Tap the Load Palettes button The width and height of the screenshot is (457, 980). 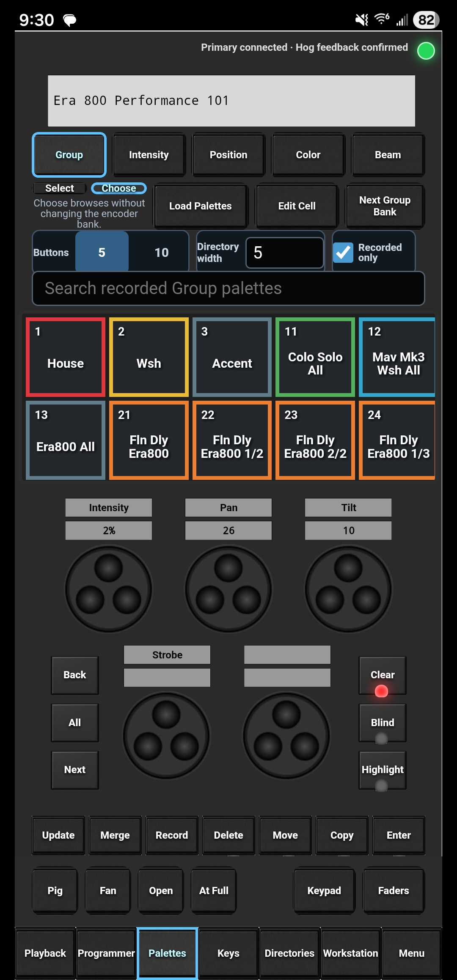click(201, 206)
